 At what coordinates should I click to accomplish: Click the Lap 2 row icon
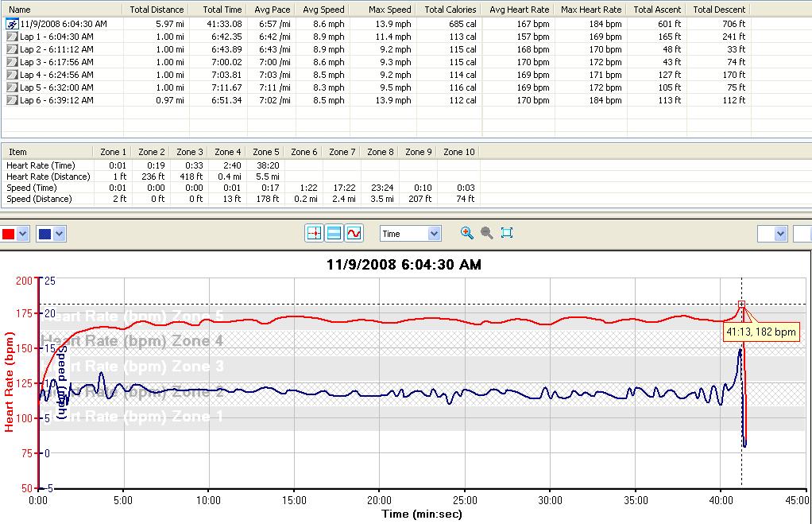pyautogui.click(x=12, y=49)
